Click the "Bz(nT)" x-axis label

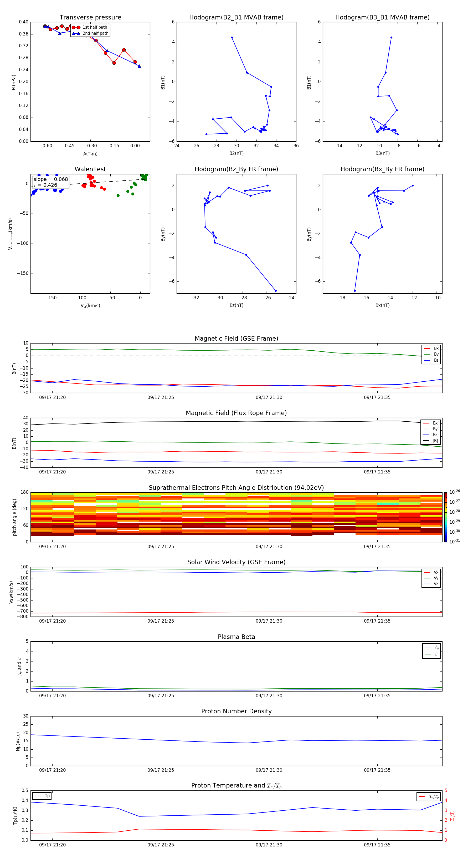[x=236, y=305]
